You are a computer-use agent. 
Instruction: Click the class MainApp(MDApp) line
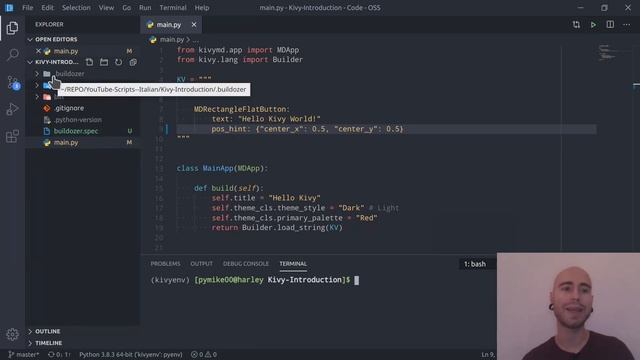(222, 168)
